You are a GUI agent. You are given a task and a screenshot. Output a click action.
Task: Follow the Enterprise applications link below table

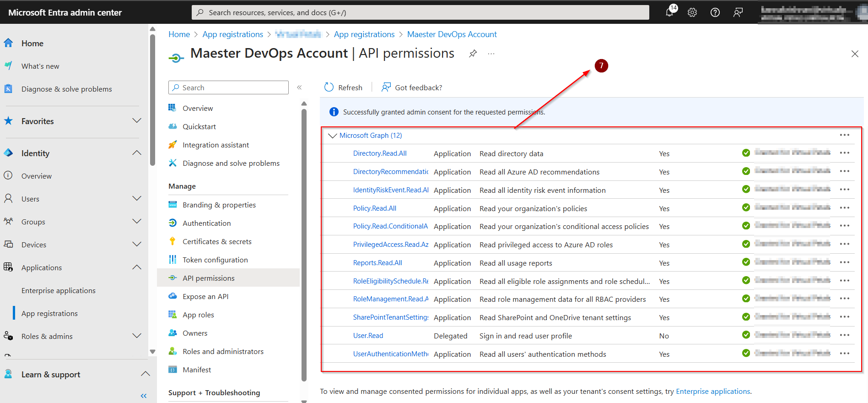[713, 392]
